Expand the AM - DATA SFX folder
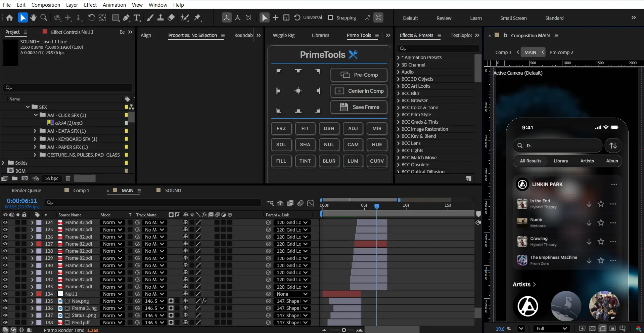This screenshot has height=333, width=644. [35, 131]
